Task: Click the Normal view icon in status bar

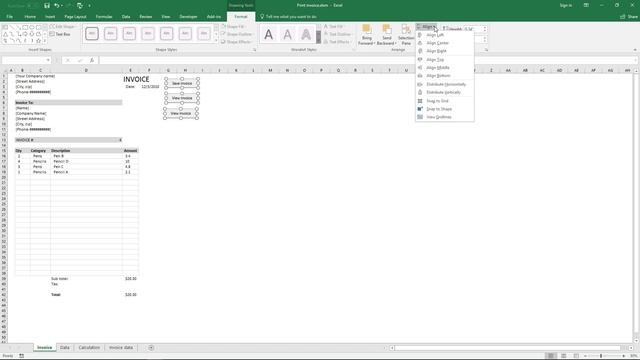Action: click(x=551, y=356)
